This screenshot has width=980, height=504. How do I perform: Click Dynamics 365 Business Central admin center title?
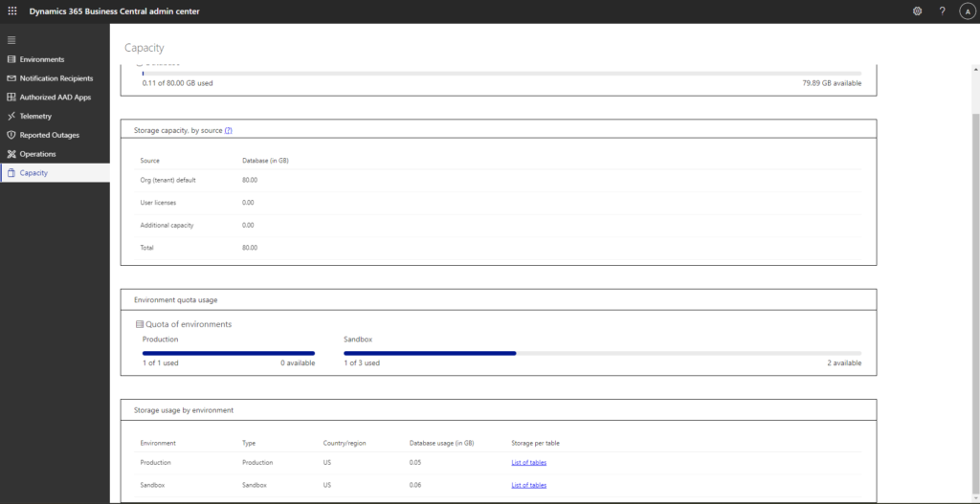pos(115,11)
